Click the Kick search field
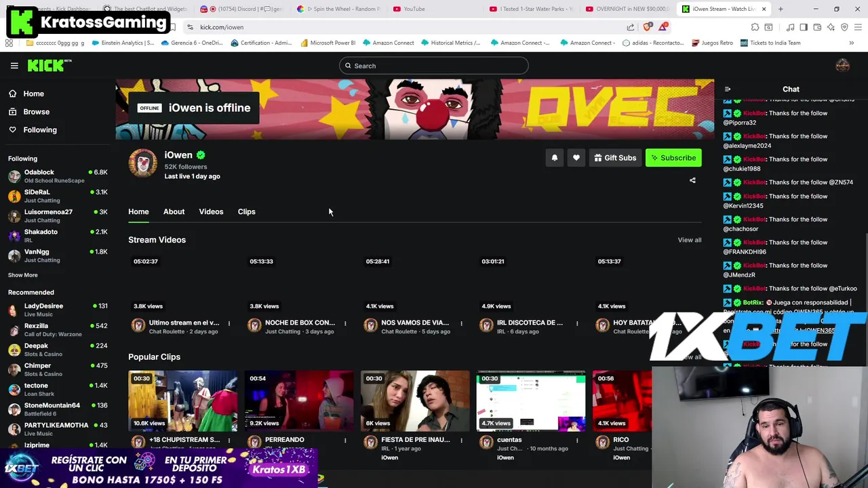 point(434,66)
